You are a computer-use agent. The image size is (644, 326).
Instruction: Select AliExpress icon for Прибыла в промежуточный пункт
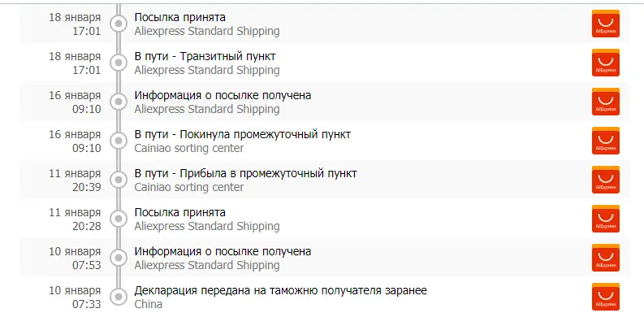click(605, 180)
